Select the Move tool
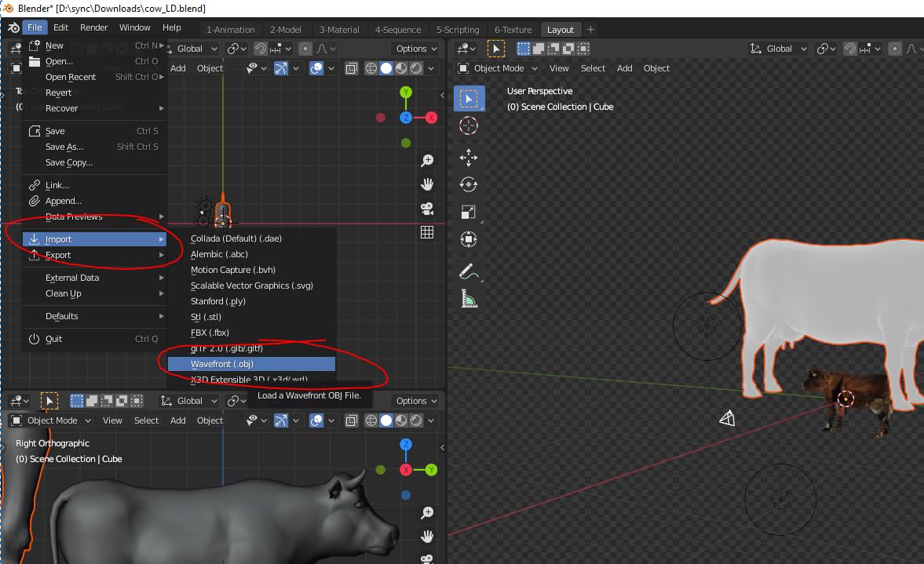 pos(469,157)
